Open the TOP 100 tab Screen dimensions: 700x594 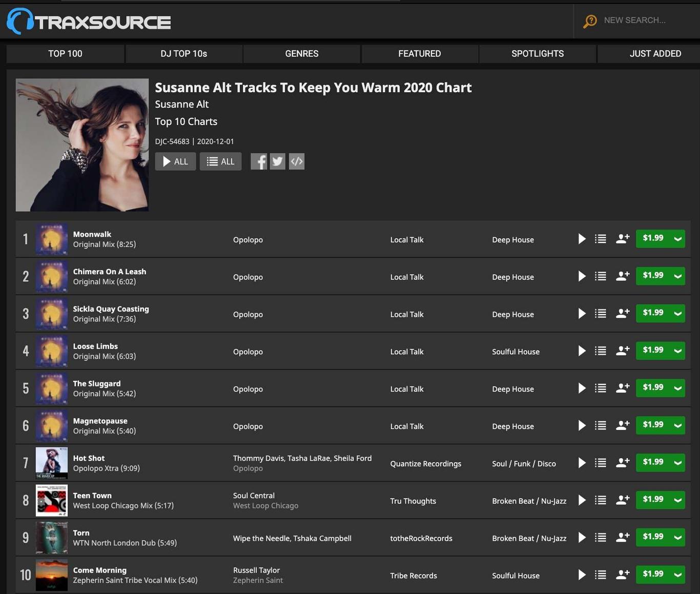click(65, 54)
